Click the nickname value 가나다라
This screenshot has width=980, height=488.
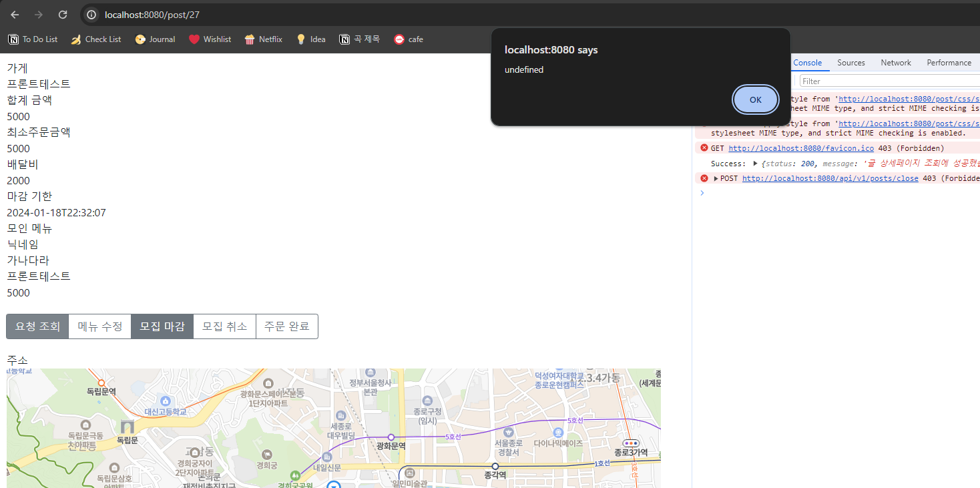click(x=28, y=260)
